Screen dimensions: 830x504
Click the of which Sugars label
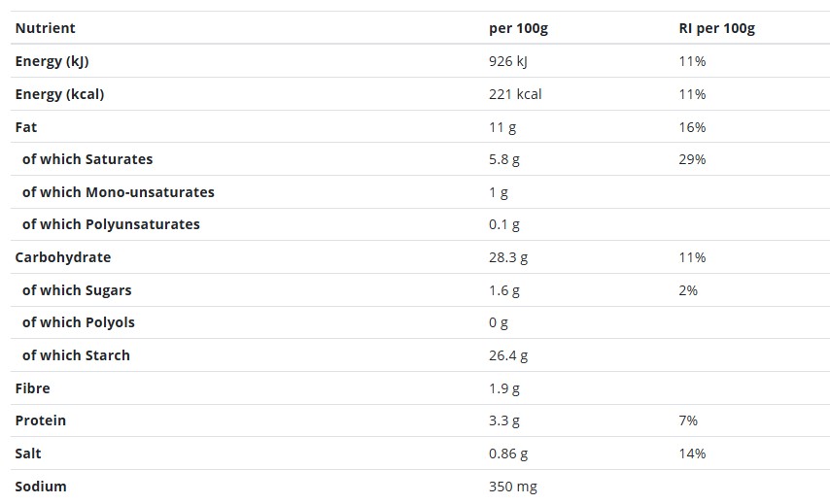coord(77,290)
